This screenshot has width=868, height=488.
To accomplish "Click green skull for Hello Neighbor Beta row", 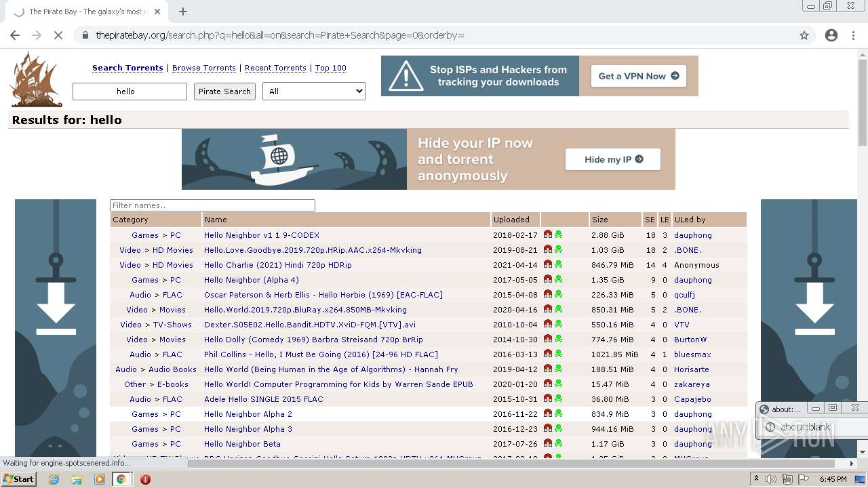I will (559, 443).
